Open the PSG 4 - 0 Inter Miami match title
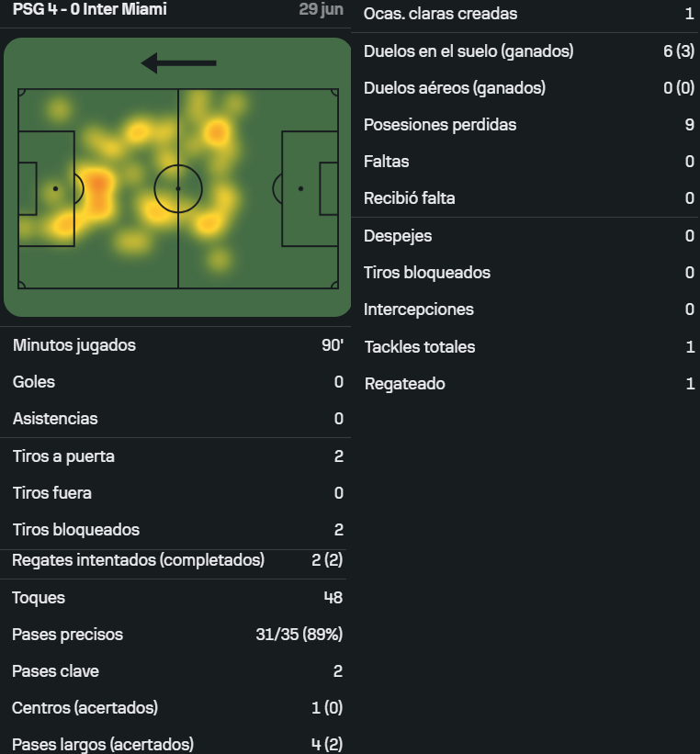Screen dimensions: 700x754 click(x=90, y=9)
